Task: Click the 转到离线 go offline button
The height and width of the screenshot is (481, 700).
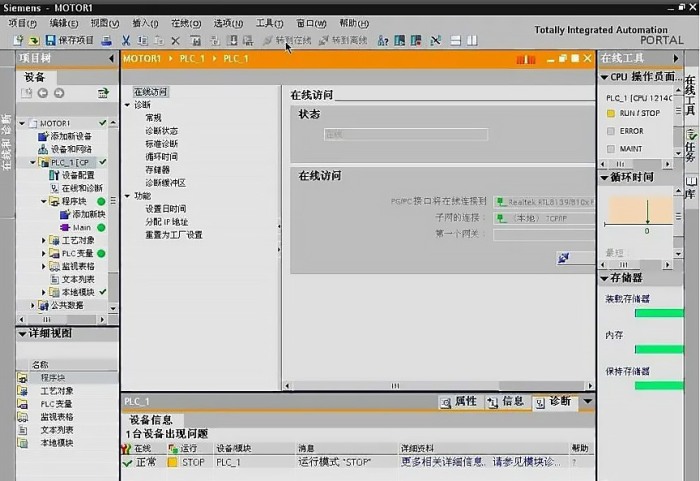Action: click(x=343, y=41)
